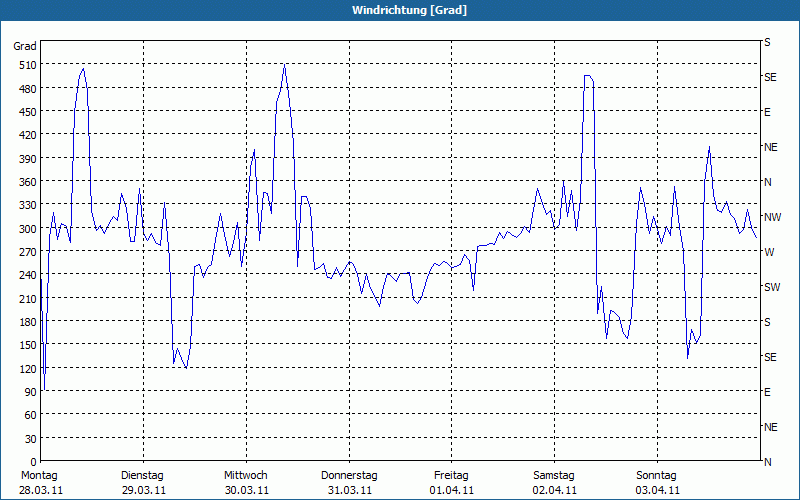Click the Grad axis unit label
This screenshot has width=800, height=500.
(24, 46)
